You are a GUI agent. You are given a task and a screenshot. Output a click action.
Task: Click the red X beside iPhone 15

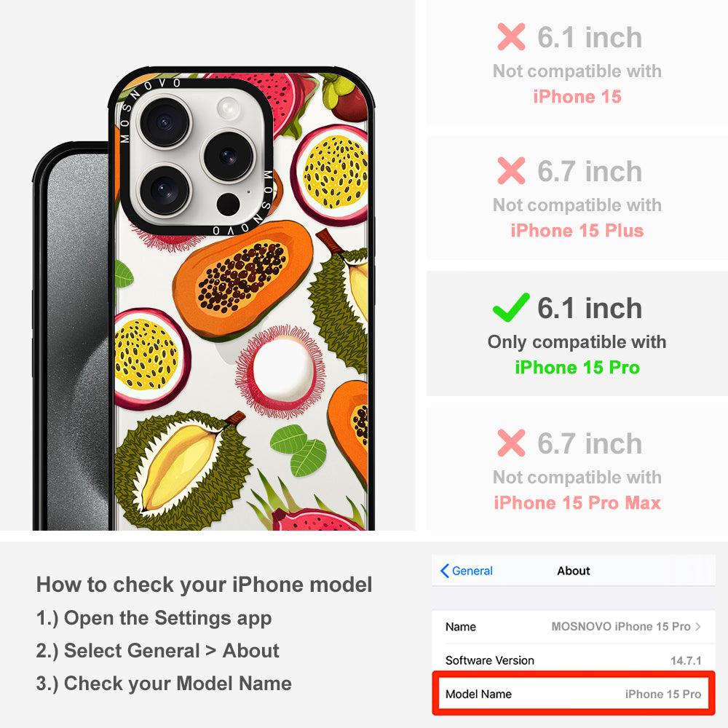pos(511,36)
